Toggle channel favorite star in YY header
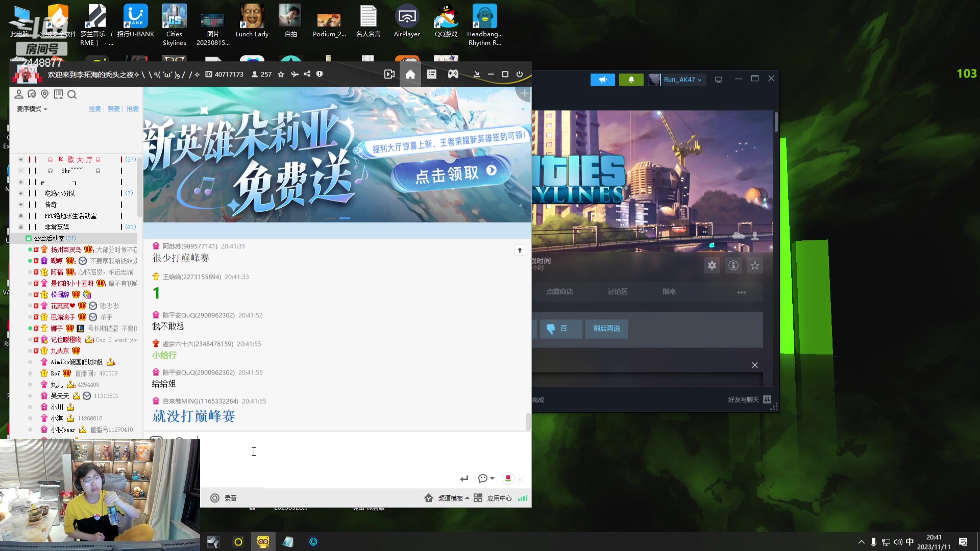 [x=281, y=74]
